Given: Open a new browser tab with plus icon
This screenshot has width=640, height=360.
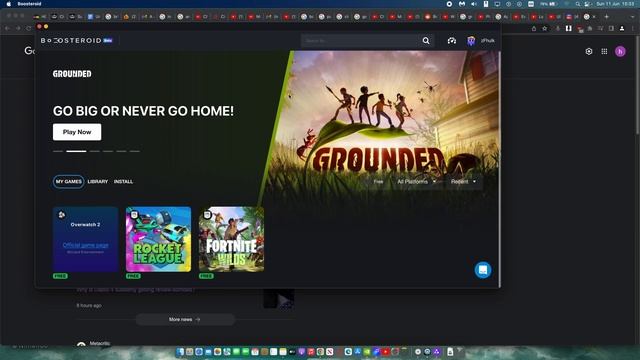Looking at the screenshot, I should [607, 17].
